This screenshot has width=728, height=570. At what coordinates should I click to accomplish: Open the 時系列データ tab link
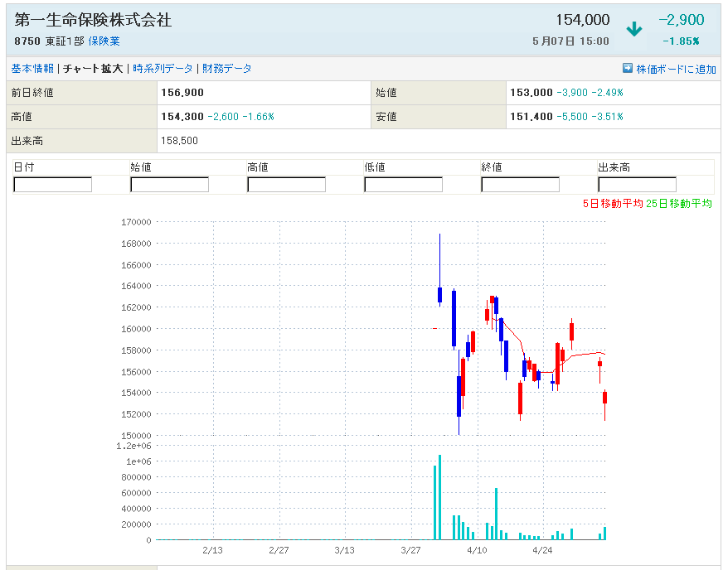[163, 69]
